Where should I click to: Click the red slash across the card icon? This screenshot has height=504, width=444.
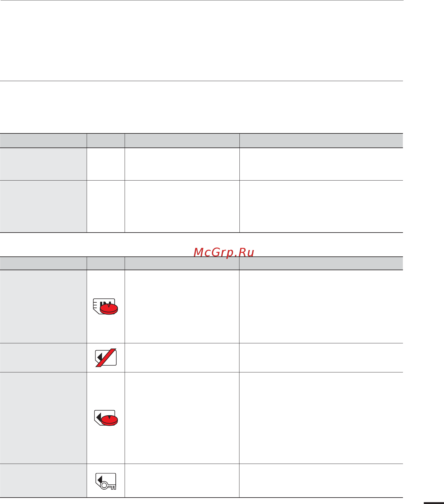click(106, 357)
